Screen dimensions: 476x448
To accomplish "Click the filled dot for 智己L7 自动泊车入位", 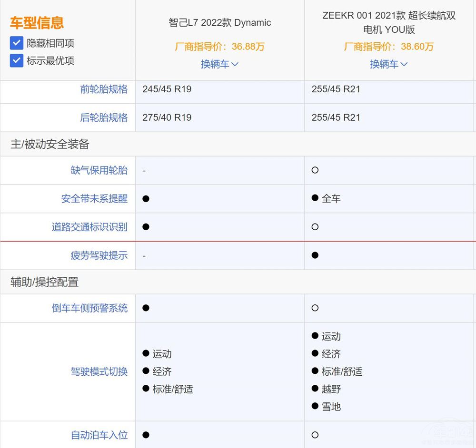I will 146,435.
